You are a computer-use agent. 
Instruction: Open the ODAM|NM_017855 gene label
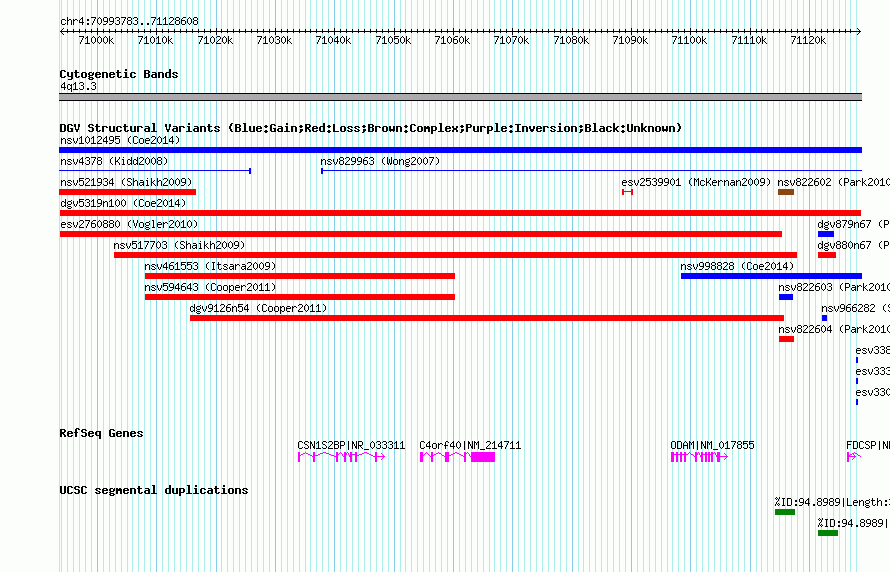coord(712,445)
